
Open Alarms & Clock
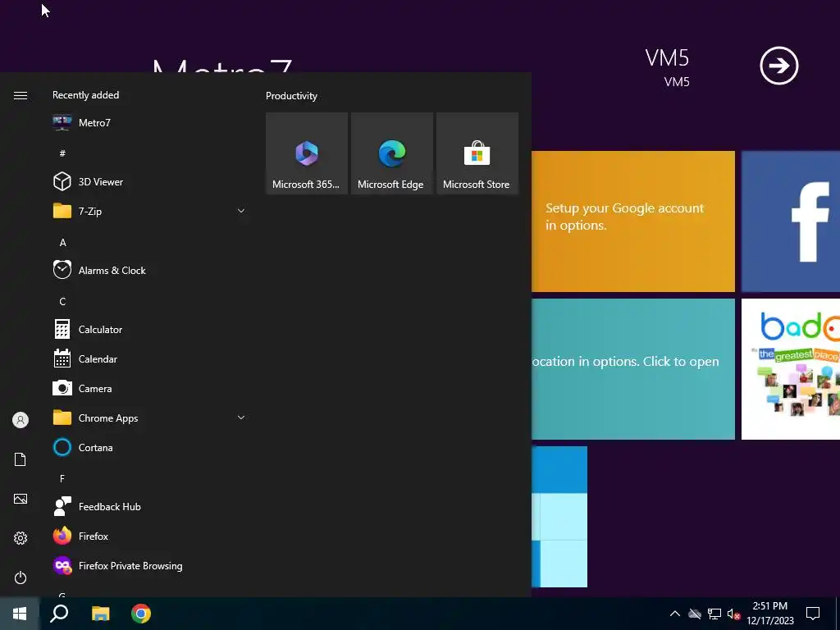click(x=148, y=270)
